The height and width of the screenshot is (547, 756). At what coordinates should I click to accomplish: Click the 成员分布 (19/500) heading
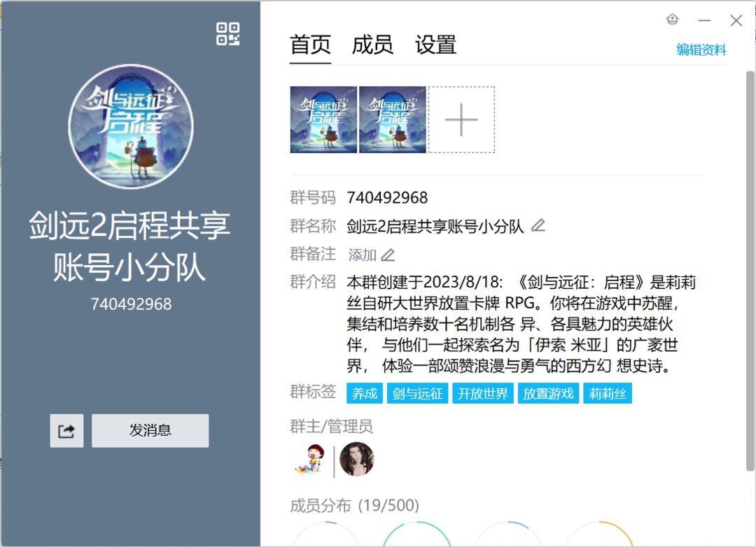tap(354, 505)
